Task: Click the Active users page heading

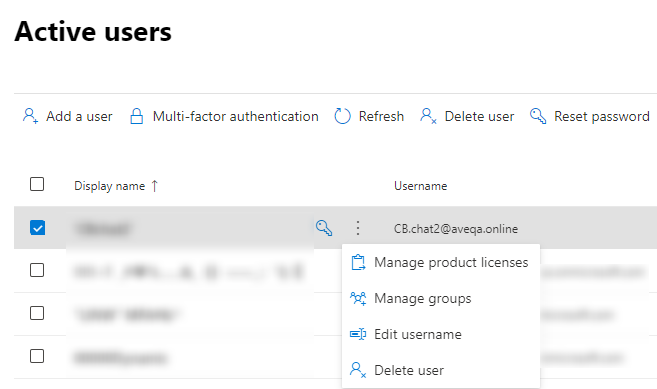Action: [93, 31]
